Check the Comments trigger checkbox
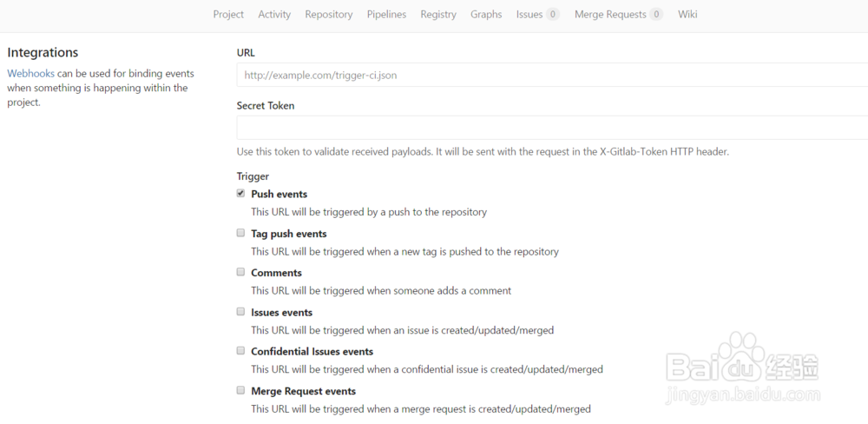868x424 pixels. click(x=241, y=272)
